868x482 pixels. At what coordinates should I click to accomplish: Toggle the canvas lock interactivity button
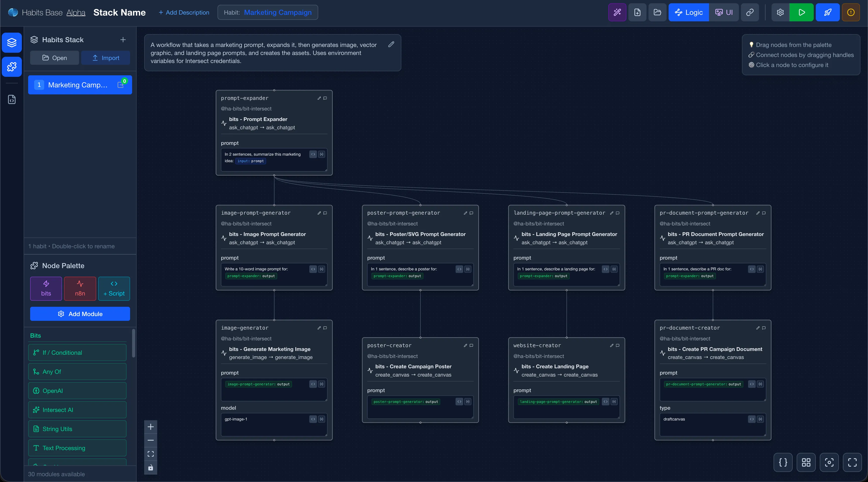[x=151, y=467]
